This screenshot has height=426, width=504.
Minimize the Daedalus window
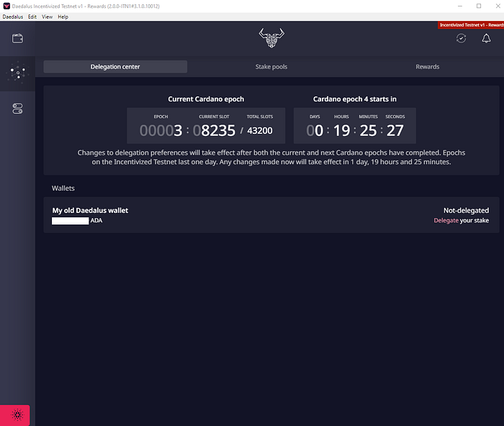pos(460,6)
